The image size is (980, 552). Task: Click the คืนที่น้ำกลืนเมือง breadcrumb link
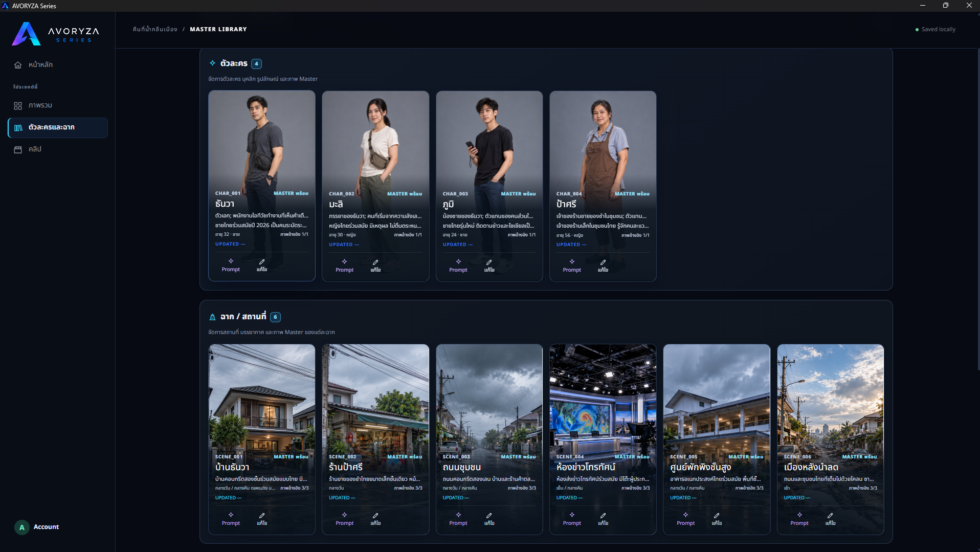click(x=155, y=29)
